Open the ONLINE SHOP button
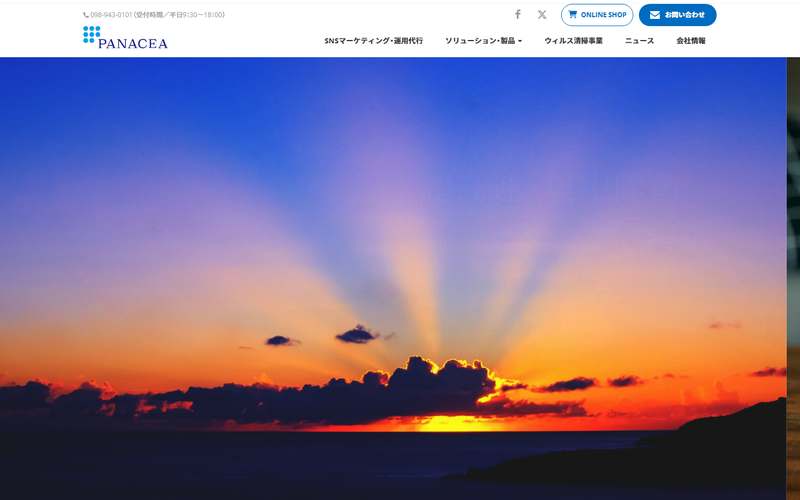The width and height of the screenshot is (800, 500). [597, 15]
